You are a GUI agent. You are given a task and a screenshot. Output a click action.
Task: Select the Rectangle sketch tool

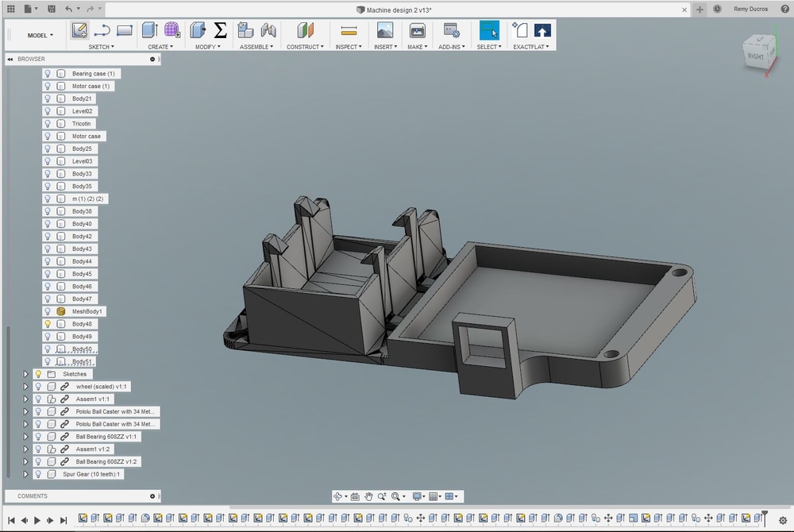click(x=124, y=30)
